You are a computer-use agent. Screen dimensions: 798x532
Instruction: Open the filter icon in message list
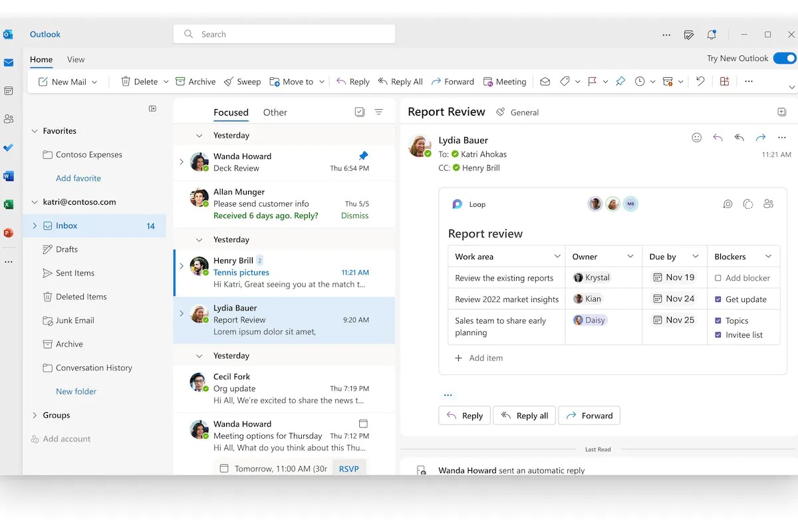point(378,112)
